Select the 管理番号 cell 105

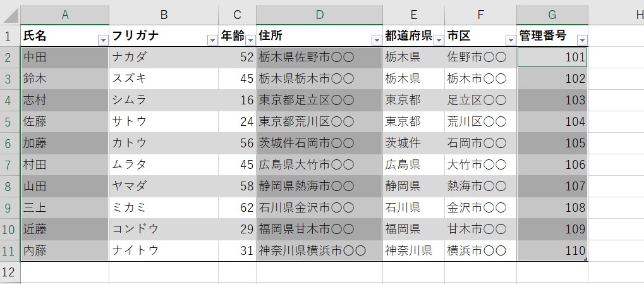tap(552, 143)
